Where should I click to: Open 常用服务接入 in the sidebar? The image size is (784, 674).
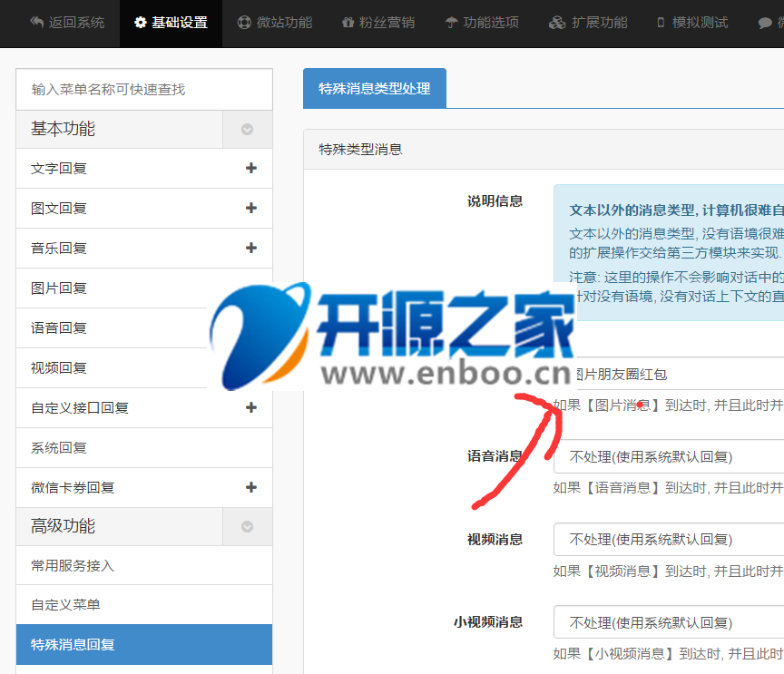[144, 565]
